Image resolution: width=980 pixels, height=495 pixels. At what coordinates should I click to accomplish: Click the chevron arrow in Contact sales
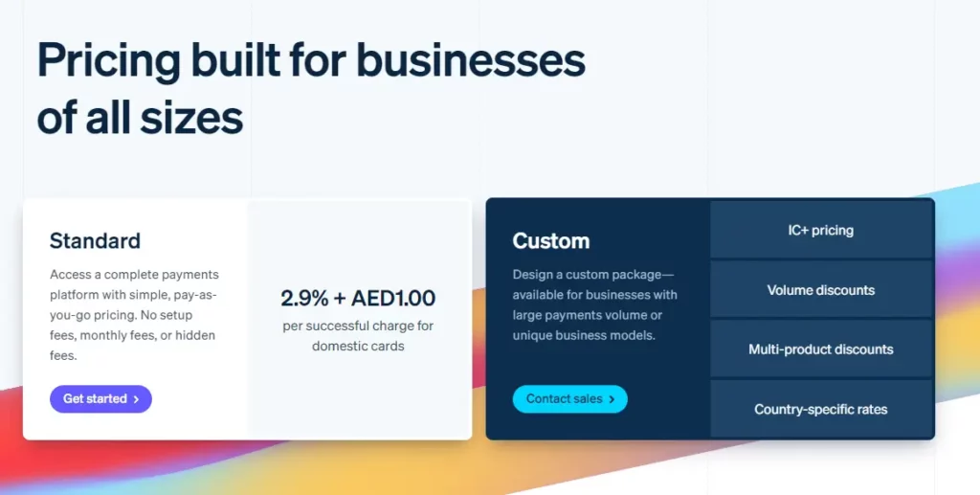pos(612,399)
